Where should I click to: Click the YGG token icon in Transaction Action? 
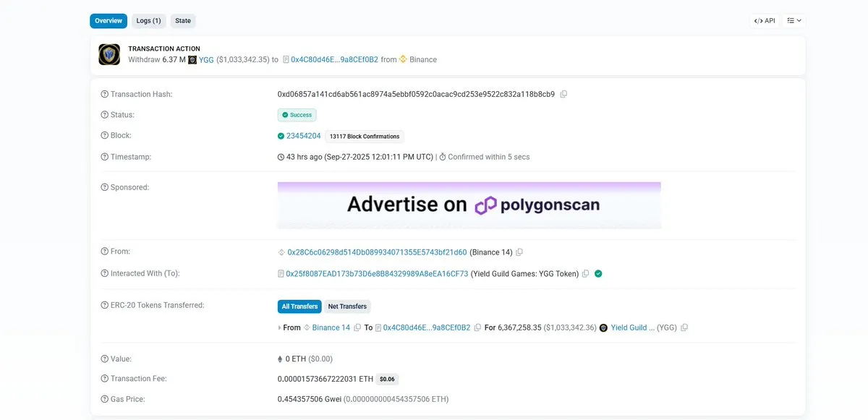coord(192,59)
